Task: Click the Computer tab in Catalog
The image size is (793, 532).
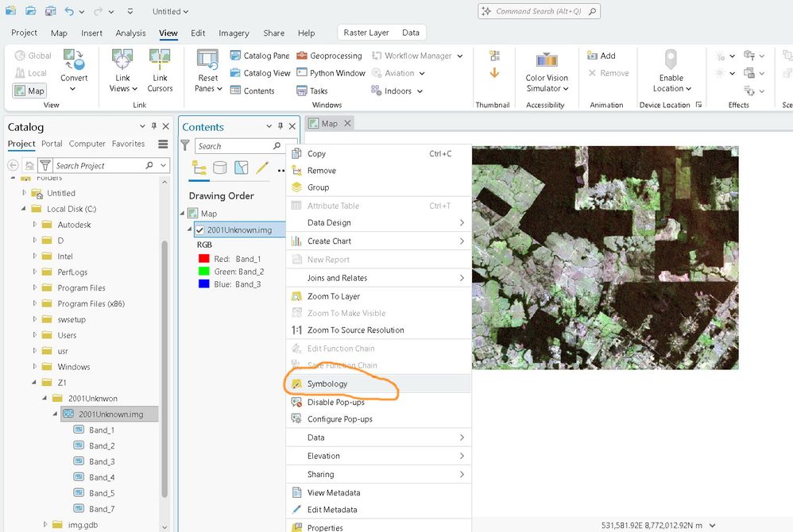Action: tap(87, 144)
